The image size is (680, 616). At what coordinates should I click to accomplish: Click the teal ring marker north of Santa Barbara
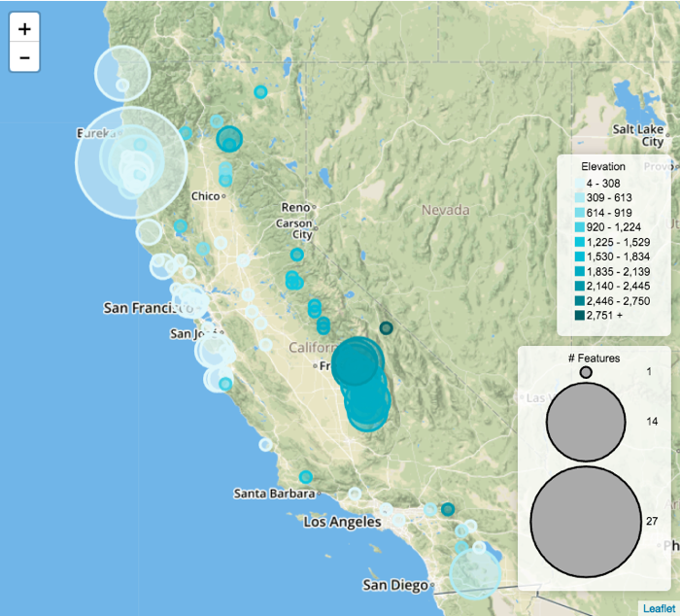click(306, 476)
